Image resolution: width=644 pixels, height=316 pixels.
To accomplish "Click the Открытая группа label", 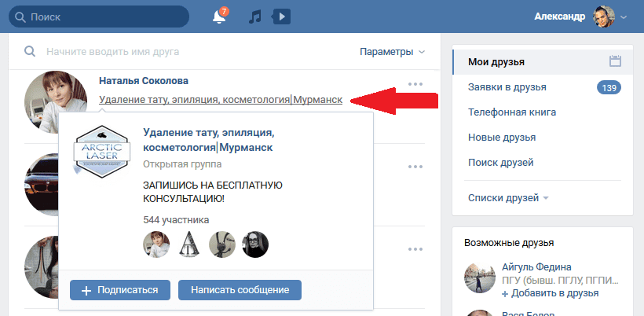I will click(182, 164).
